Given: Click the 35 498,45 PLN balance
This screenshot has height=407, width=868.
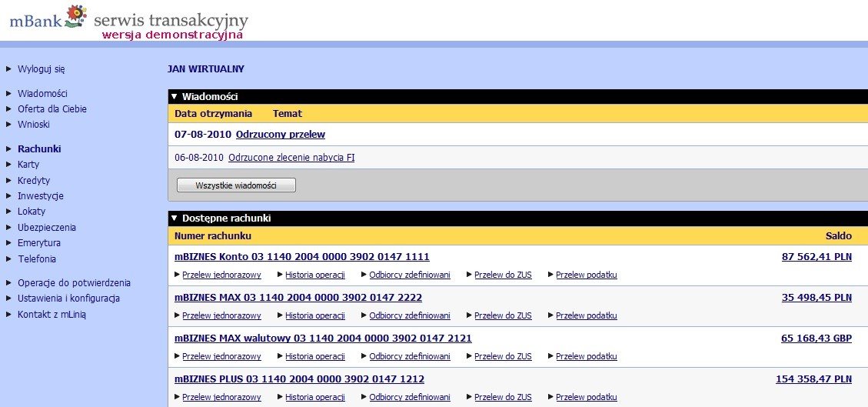Looking at the screenshot, I should pyautogui.click(x=816, y=298).
